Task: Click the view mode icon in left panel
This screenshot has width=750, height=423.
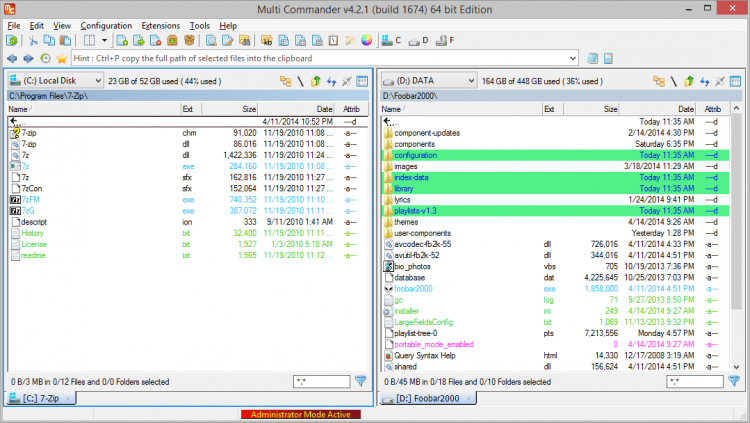Action: tap(362, 81)
